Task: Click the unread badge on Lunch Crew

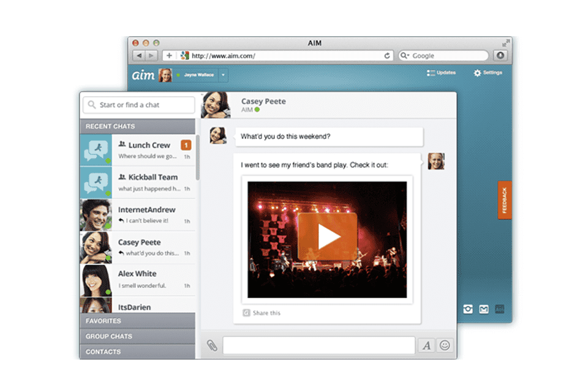Action: click(x=186, y=145)
